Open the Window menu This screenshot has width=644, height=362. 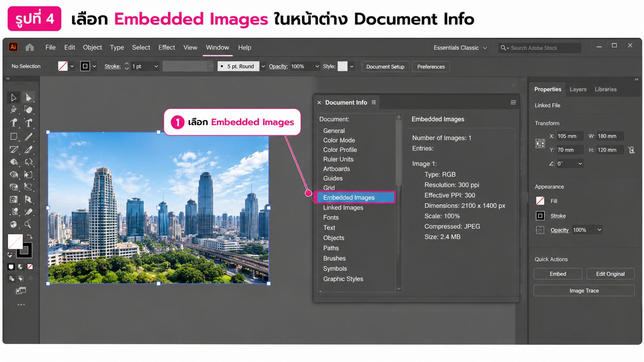[x=217, y=47]
